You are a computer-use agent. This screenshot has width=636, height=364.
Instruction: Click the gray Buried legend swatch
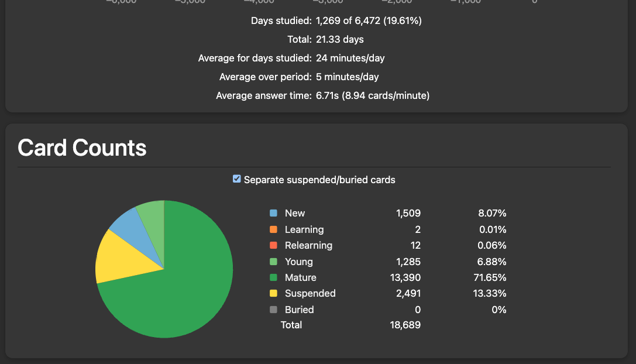coord(273,310)
